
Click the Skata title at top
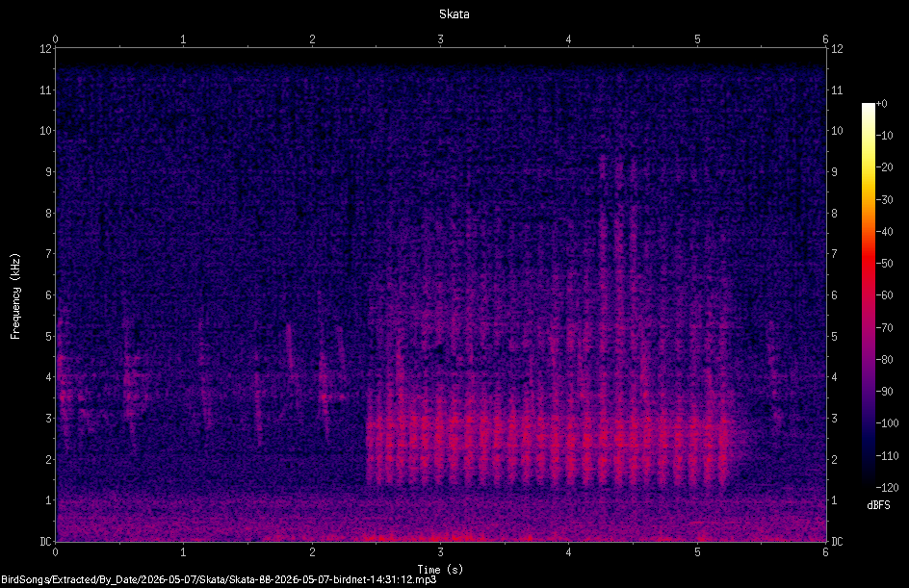pyautogui.click(x=454, y=14)
